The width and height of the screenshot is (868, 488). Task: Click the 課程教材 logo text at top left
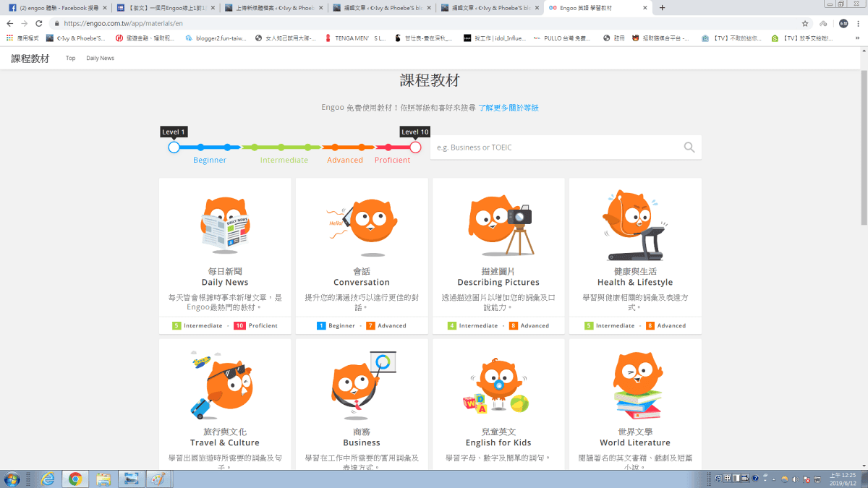tap(30, 59)
